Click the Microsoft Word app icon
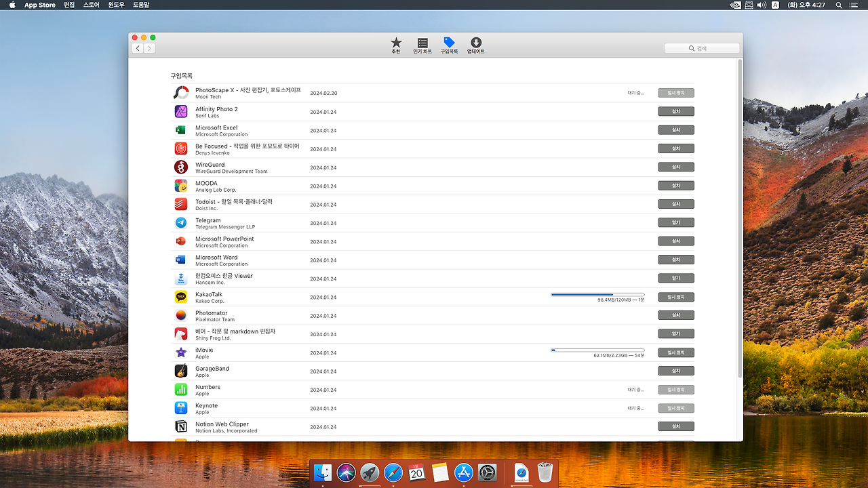Image resolution: width=868 pixels, height=488 pixels. click(x=181, y=260)
